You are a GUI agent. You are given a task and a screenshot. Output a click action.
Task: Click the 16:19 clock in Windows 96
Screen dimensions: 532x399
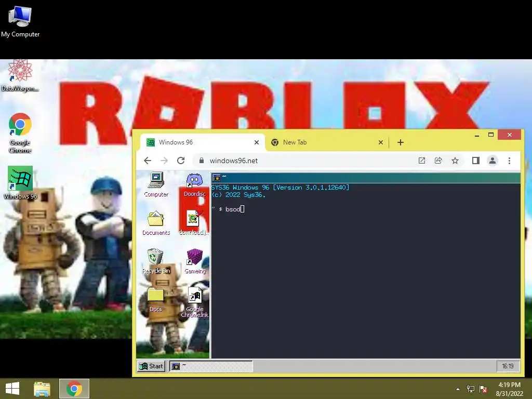pos(508,366)
